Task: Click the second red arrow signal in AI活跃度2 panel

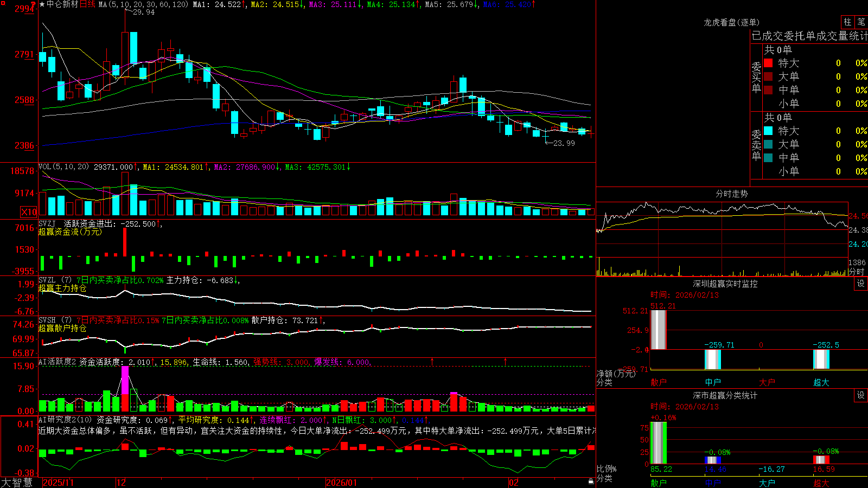Action: tap(506, 361)
